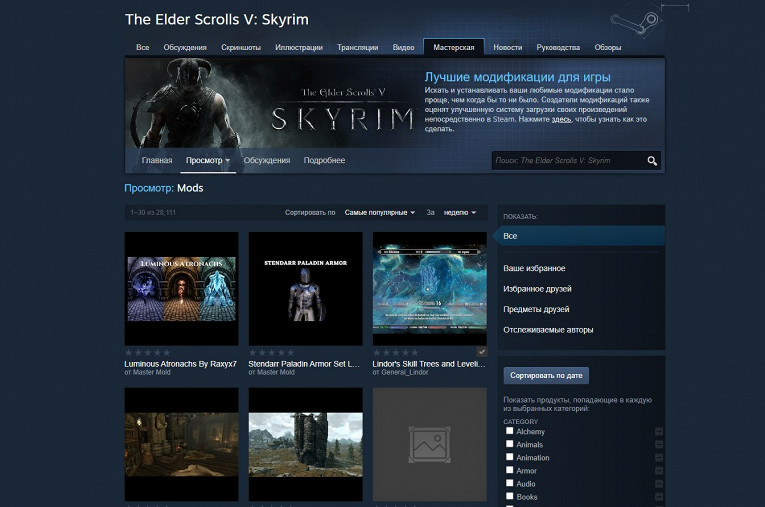
Task: Click author Master Mold under Luminous Atronachs
Action: pos(151,372)
